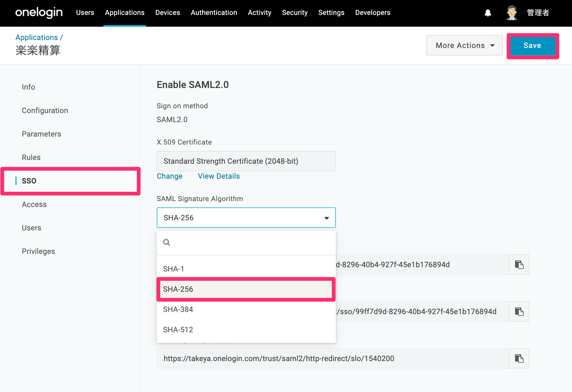Switch to the Privileges sidebar tab

click(38, 251)
